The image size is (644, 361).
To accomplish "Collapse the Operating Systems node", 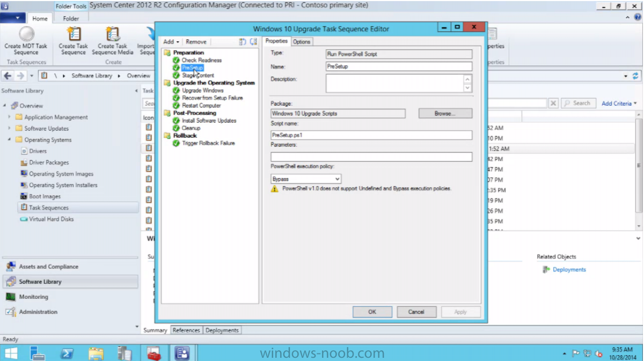I will [x=9, y=139].
